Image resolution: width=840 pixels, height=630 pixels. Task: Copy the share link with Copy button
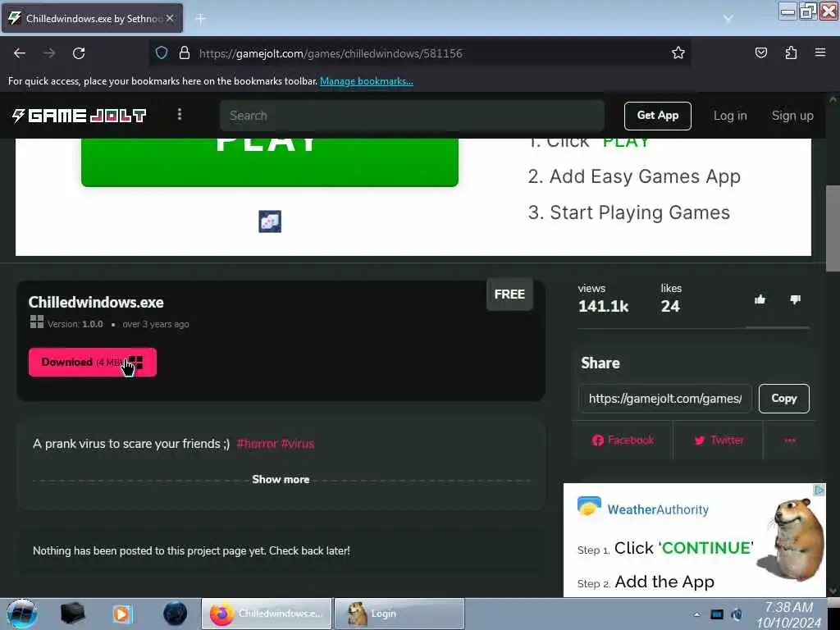pos(783,399)
